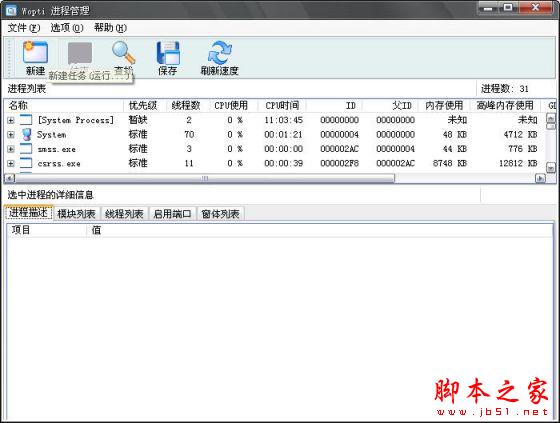Click the 新建 new task toolbar icon
The width and height of the screenshot is (560, 423).
click(35, 52)
